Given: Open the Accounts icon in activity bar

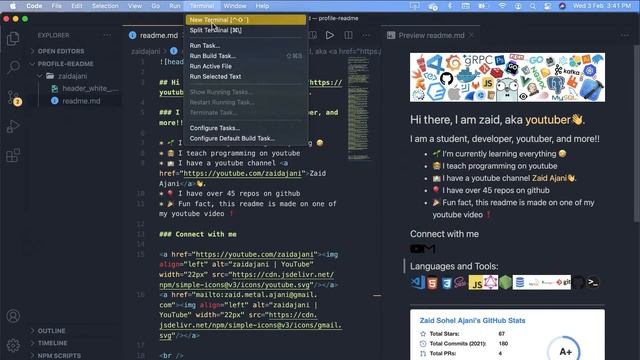Looking at the screenshot, I should coord(13,316).
